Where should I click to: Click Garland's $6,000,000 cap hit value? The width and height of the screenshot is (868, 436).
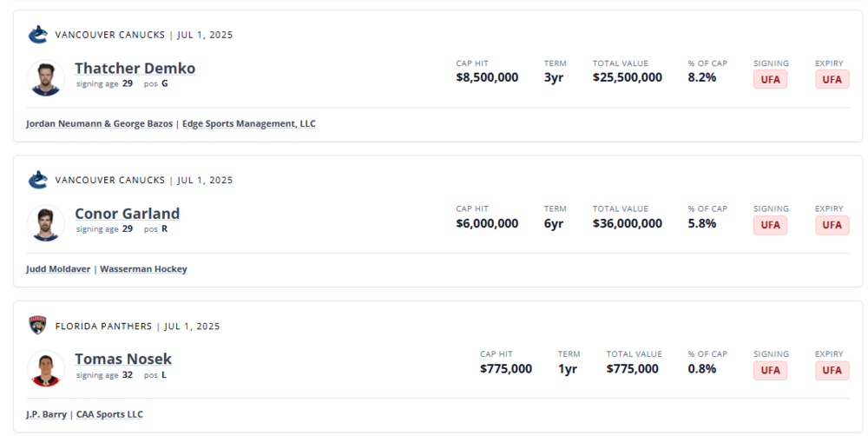[487, 223]
